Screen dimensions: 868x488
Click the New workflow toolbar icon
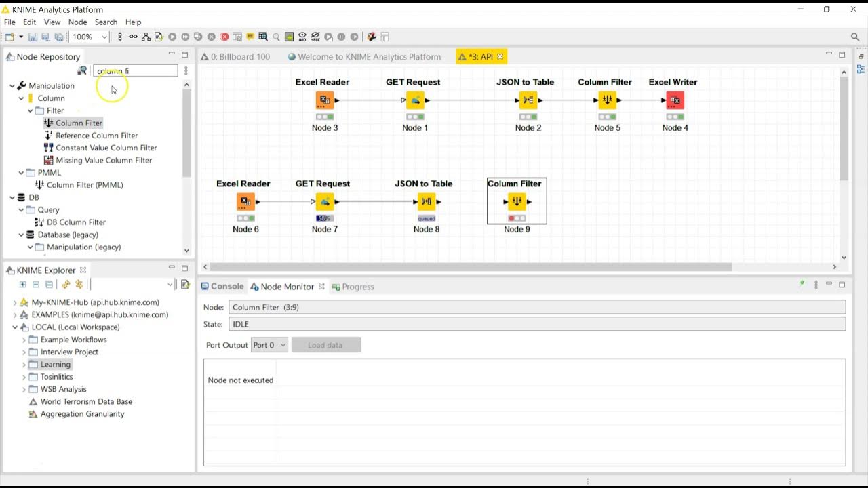tap(9, 37)
